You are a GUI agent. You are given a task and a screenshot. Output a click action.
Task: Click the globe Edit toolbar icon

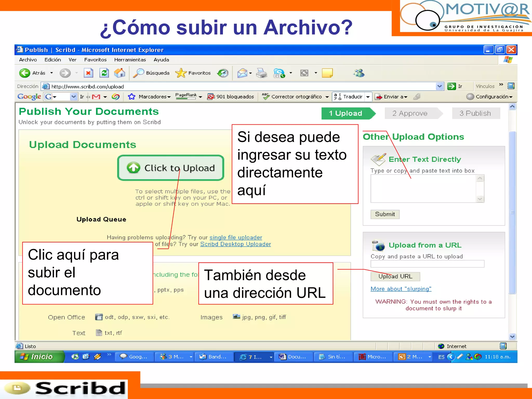tap(279, 73)
